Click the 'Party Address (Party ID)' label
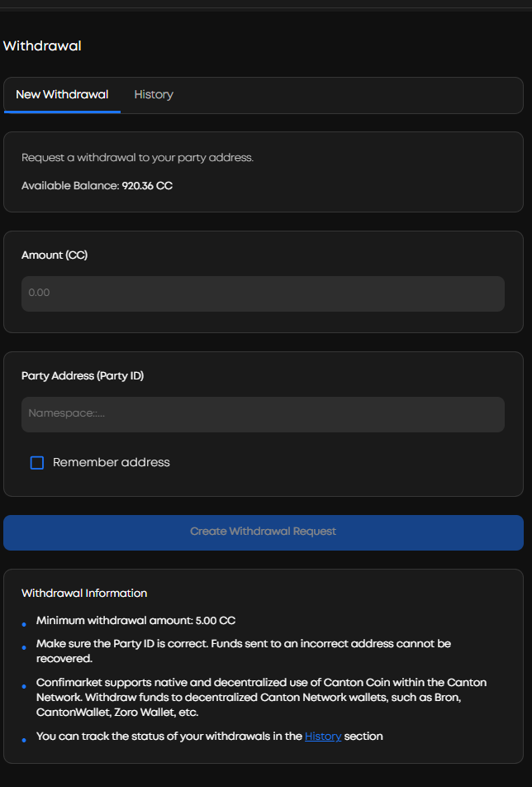The height and width of the screenshot is (787, 532). (83, 376)
